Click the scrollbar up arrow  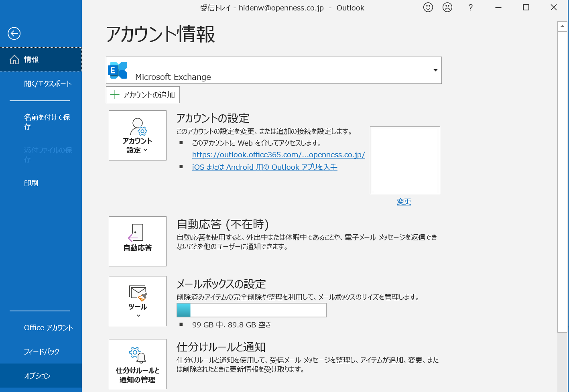[x=562, y=26]
